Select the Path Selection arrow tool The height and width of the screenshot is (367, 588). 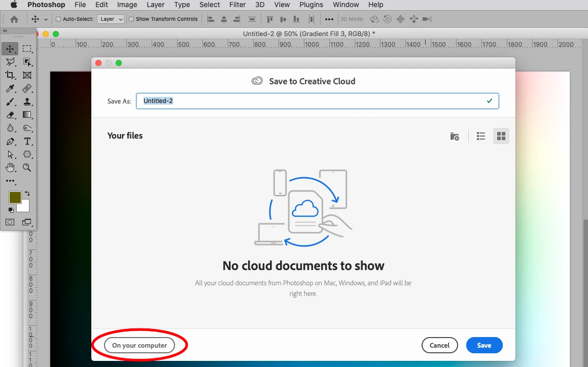[10, 155]
